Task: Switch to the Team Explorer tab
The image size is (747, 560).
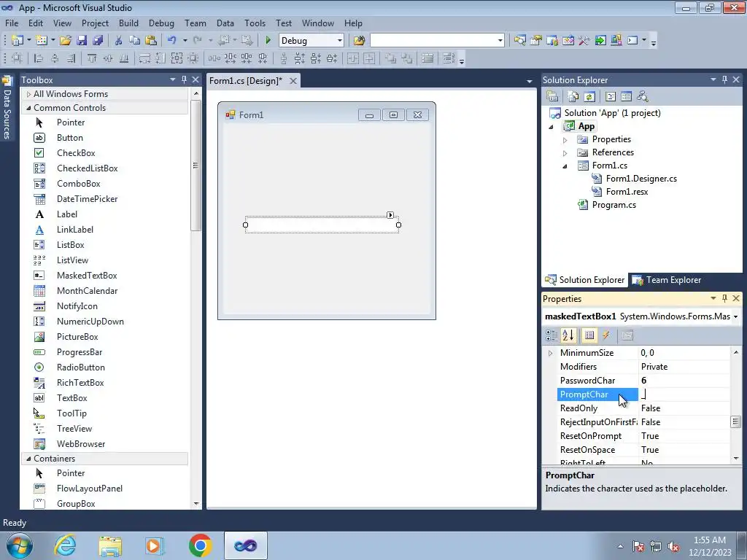Action: [x=667, y=280]
